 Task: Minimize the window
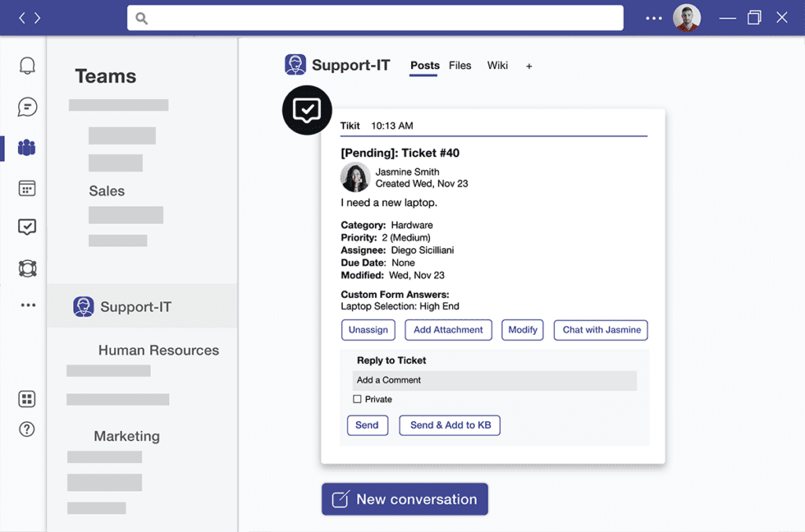[727, 19]
